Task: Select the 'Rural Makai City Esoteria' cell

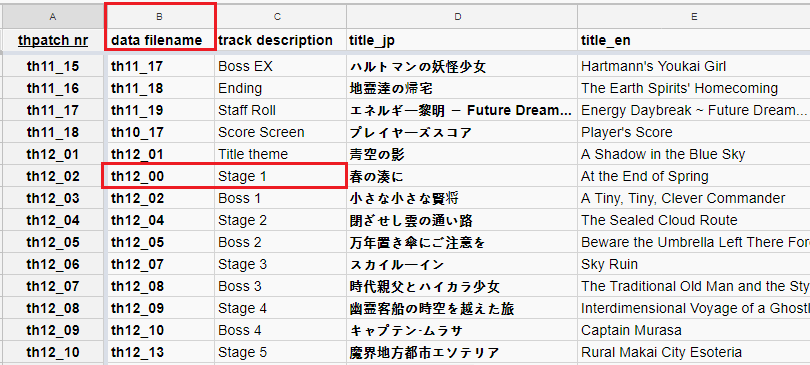Action: 694,353
